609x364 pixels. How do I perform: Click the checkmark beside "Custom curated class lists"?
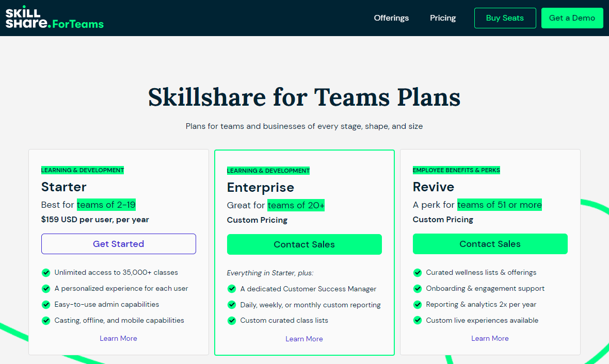[232, 321]
